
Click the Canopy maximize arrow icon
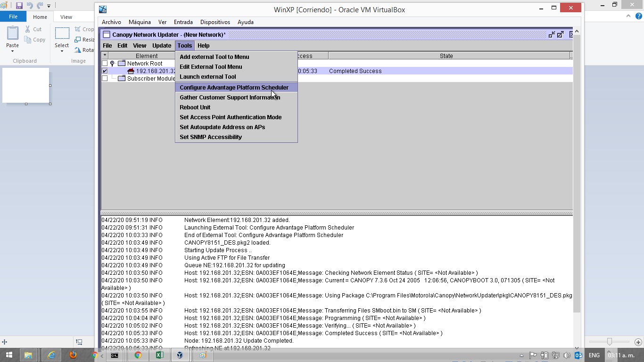[561, 34]
